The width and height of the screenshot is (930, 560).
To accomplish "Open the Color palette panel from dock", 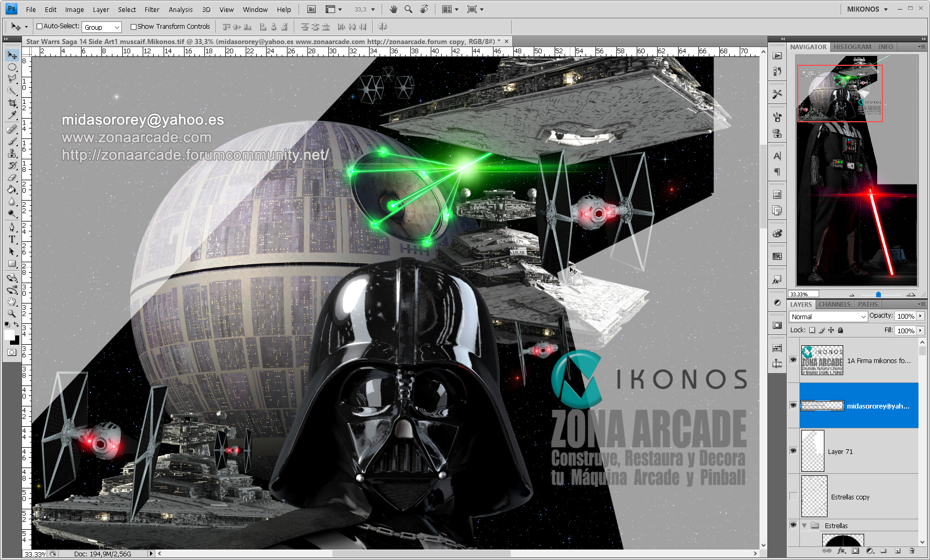I will pos(777,234).
